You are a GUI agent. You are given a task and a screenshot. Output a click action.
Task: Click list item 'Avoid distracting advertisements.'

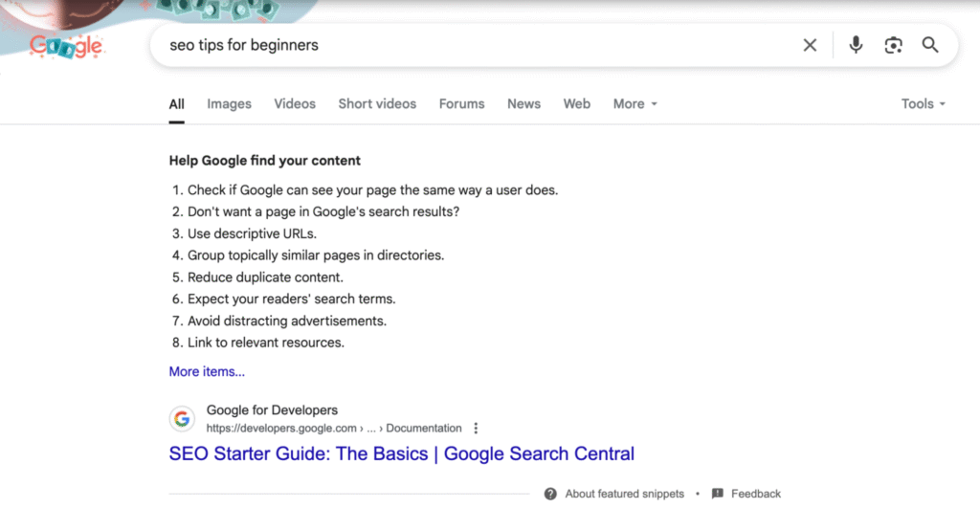287,321
